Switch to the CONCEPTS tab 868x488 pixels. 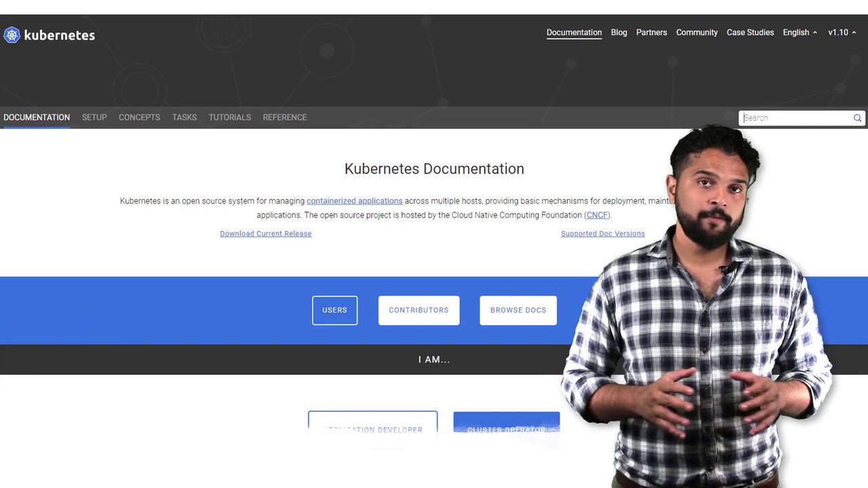click(x=139, y=117)
